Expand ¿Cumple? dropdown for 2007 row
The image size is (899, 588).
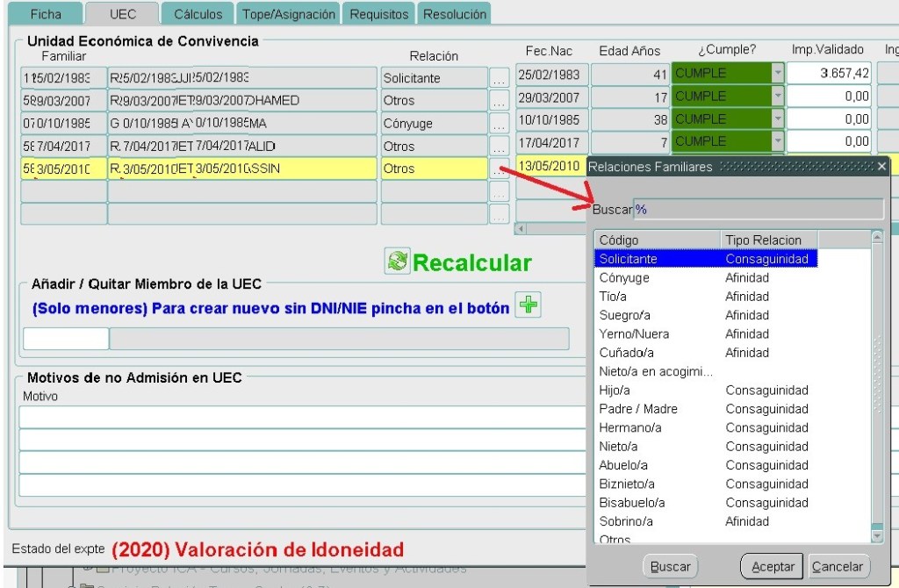[777, 97]
